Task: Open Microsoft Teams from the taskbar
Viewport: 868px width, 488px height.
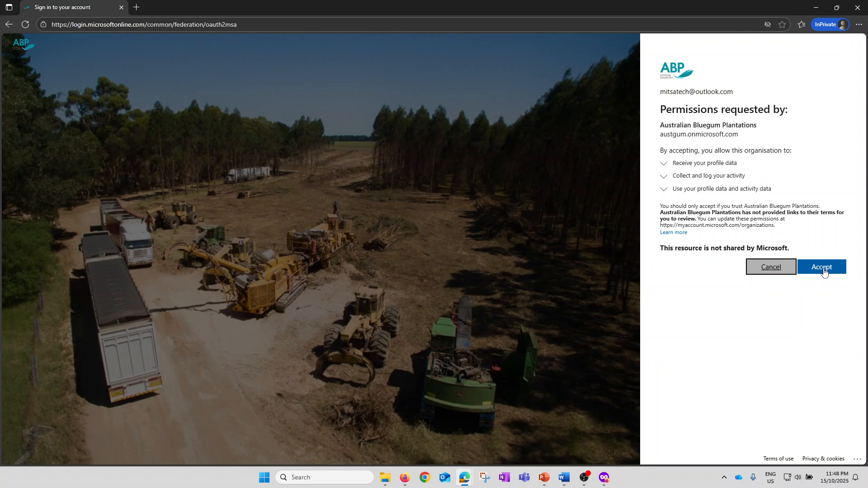Action: (524, 478)
